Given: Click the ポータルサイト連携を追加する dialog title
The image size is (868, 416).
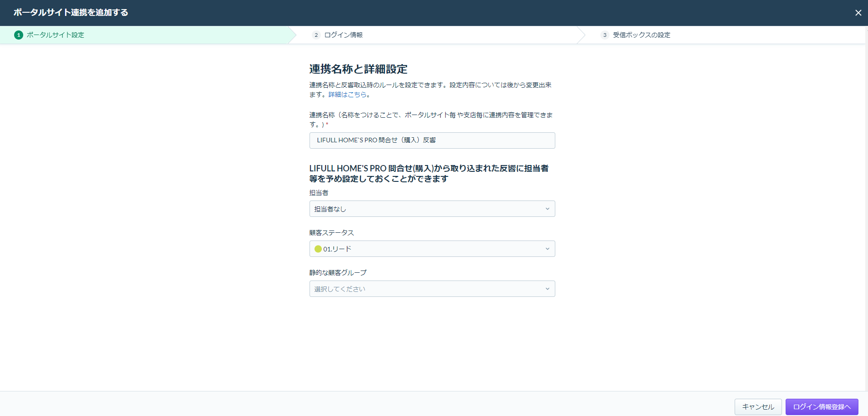Looking at the screenshot, I should (71, 12).
